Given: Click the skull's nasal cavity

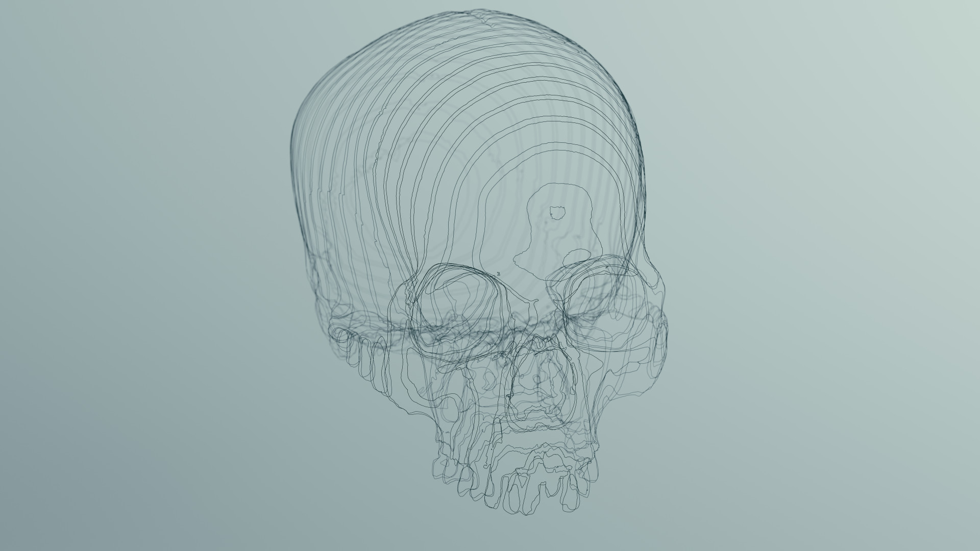Looking at the screenshot, I should click(x=541, y=383).
